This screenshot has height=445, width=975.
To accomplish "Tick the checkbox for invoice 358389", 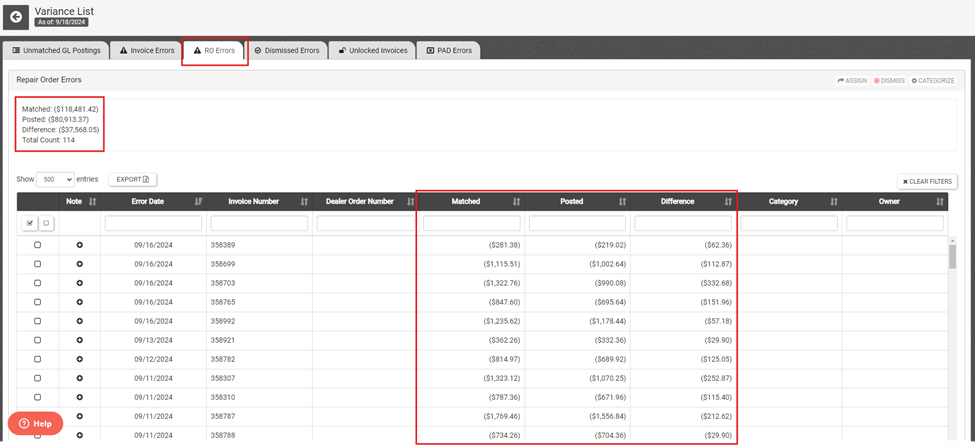I will coord(37,245).
